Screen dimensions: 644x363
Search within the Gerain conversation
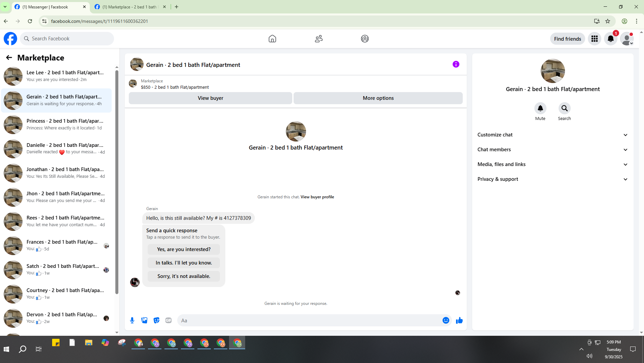click(565, 108)
